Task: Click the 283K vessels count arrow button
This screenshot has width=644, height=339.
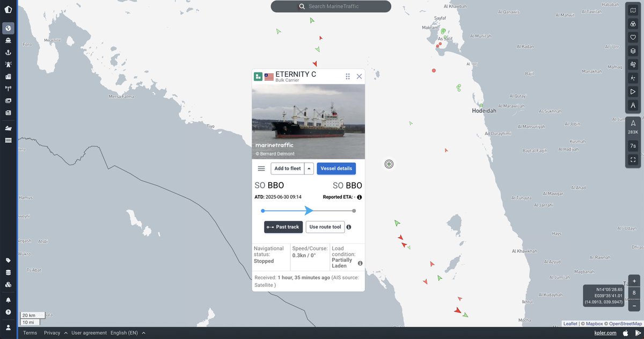Action: coord(633,127)
